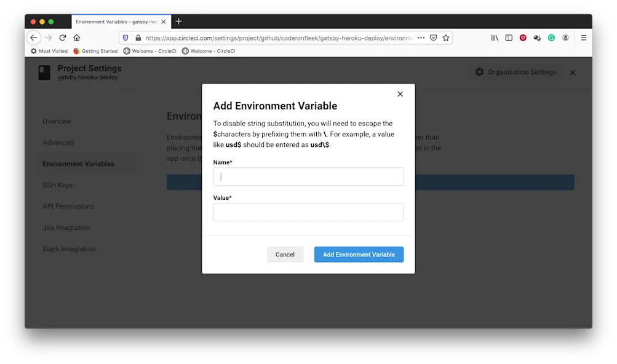Click the tracking protection shield icon

pos(125,38)
